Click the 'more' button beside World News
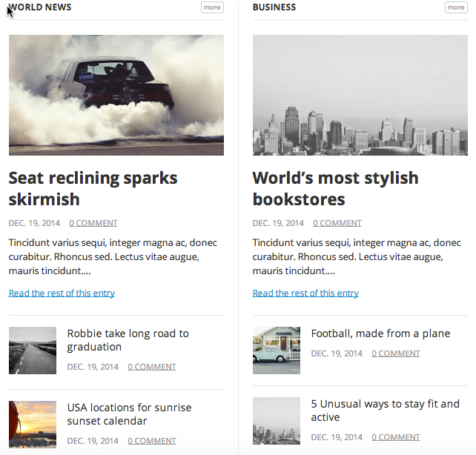The width and height of the screenshot is (476, 455). (x=212, y=7)
